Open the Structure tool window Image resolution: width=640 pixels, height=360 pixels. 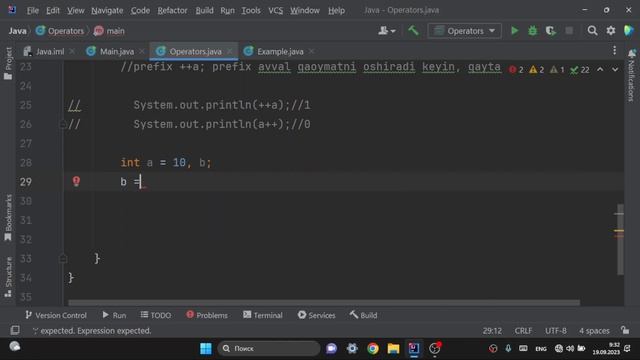[x=8, y=277]
